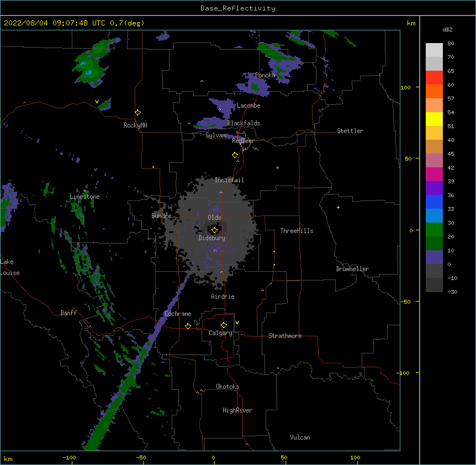Click the green echo cell in the northwest corner
Viewport: 476px width, 465px height.
[93, 62]
